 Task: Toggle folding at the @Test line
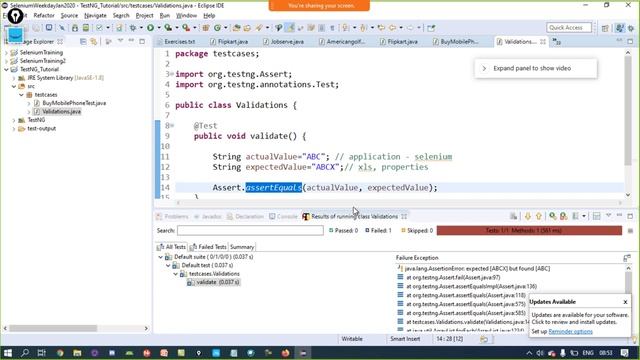[x=172, y=126]
